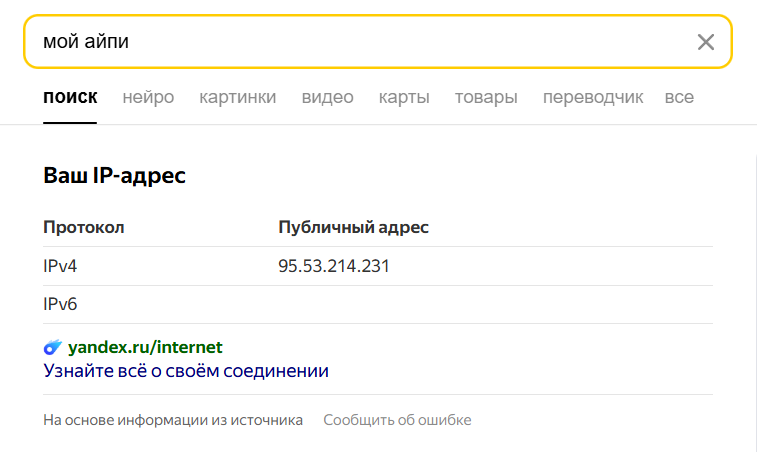Image resolution: width=757 pixels, height=452 pixels.
Task: Click the "Публичный адрес" column header
Action: tap(353, 227)
